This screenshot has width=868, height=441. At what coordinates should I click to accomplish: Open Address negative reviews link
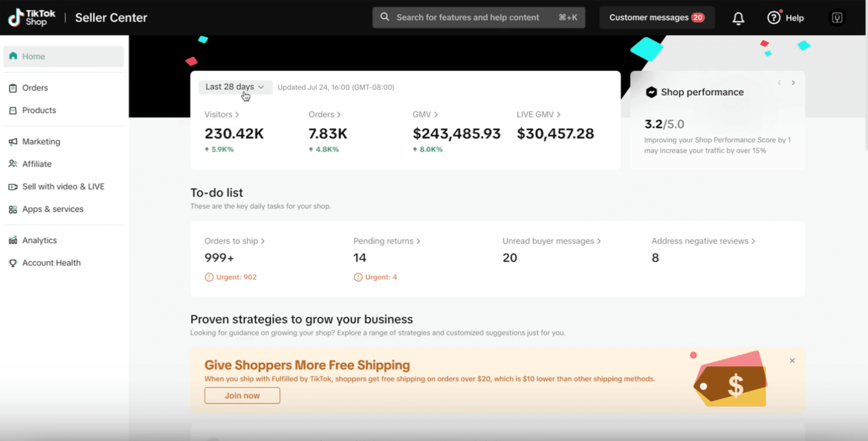703,241
